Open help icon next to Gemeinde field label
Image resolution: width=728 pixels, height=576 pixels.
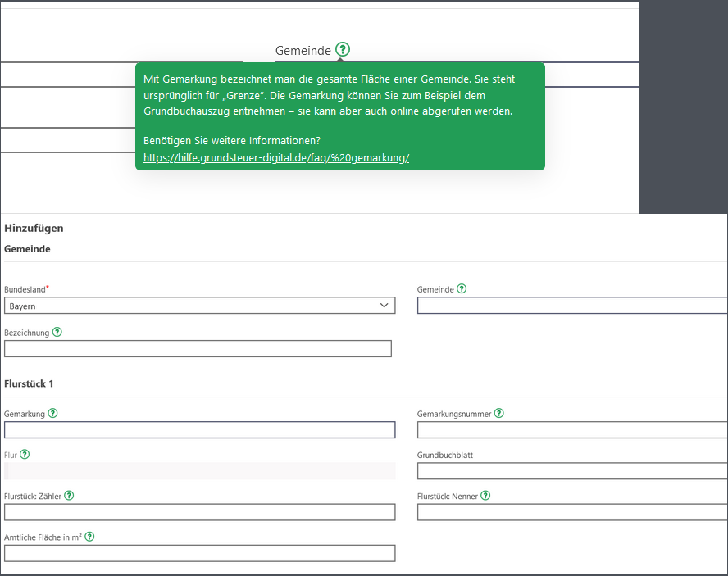click(462, 288)
